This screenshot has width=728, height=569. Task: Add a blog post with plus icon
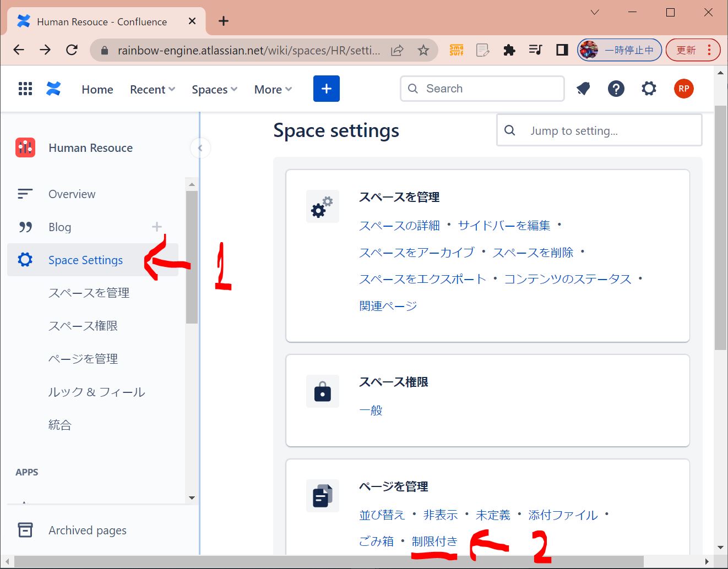(157, 227)
